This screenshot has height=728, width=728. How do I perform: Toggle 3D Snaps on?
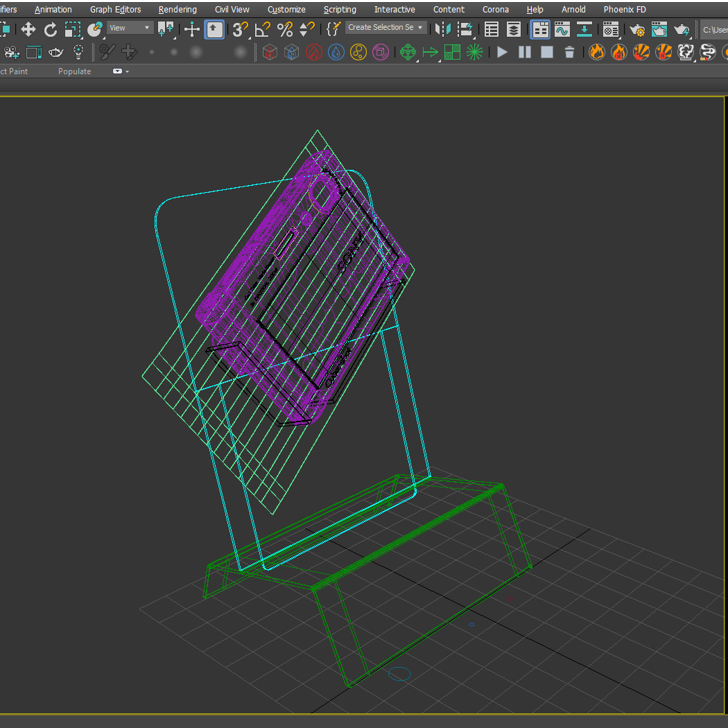coord(241,29)
